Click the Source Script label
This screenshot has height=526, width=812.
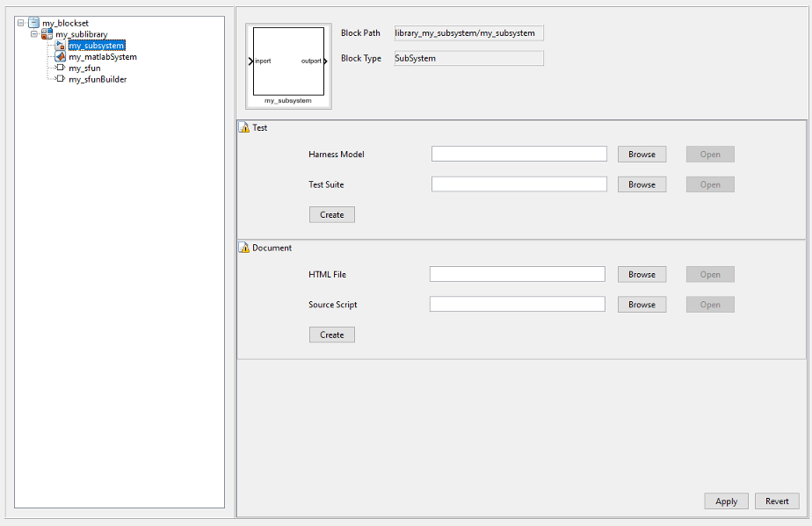pyautogui.click(x=332, y=305)
